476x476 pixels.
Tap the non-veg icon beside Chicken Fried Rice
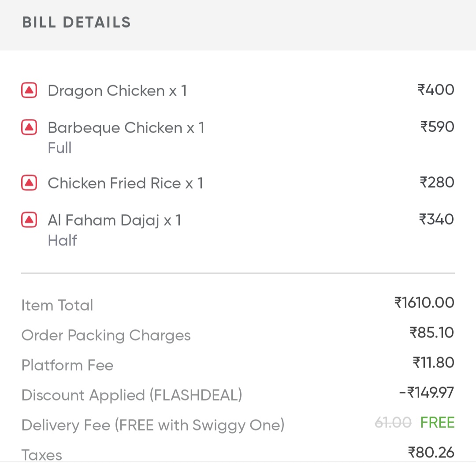click(29, 182)
